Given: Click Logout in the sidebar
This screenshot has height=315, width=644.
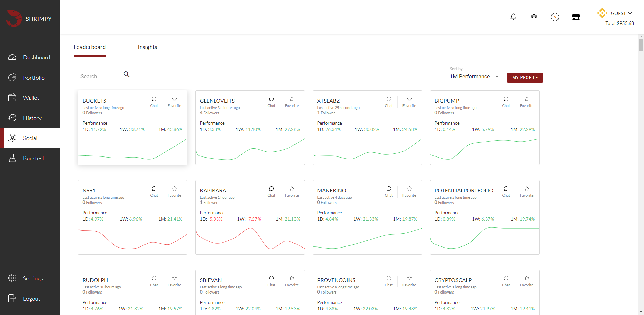Looking at the screenshot, I should coord(31,299).
